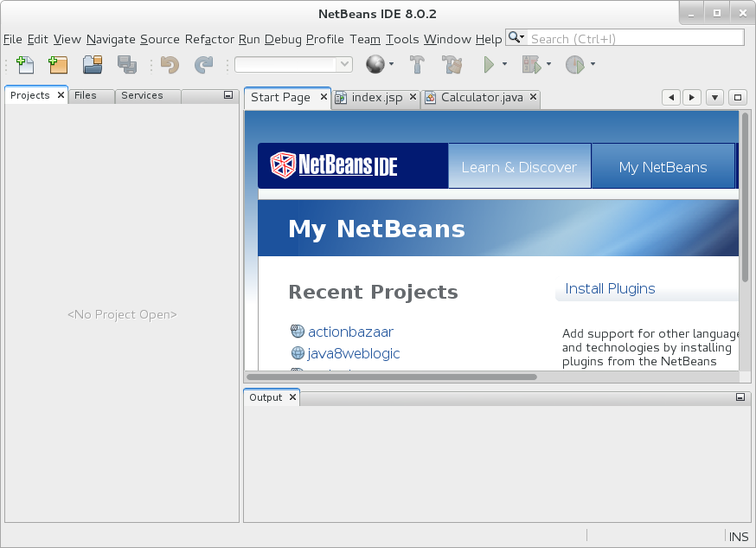This screenshot has width=756, height=548.
Task: Open the Tools menu
Action: pos(402,39)
